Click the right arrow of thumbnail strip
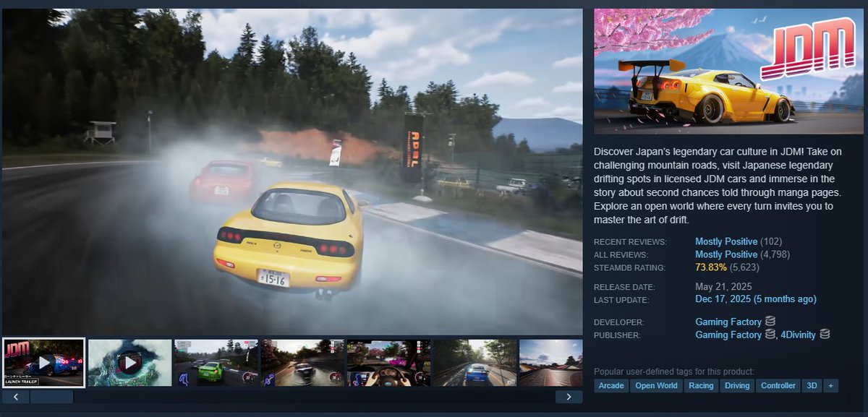 point(569,397)
